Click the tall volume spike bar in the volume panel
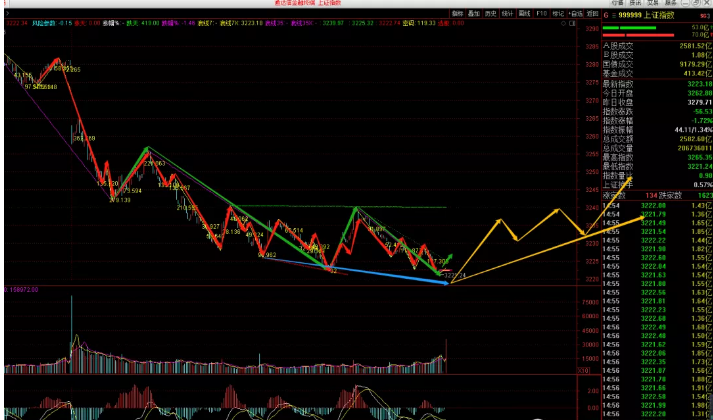713x420 pixels. 71,334
